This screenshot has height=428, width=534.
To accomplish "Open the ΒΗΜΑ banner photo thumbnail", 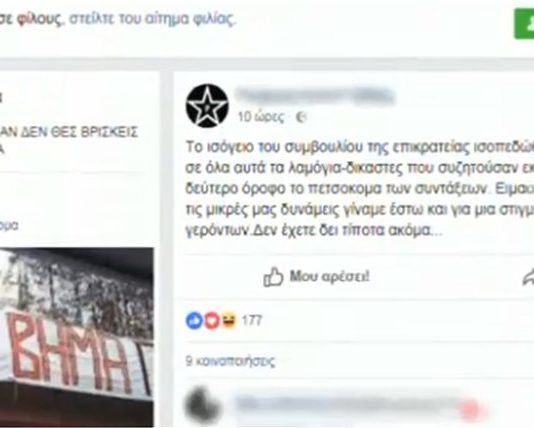I will pos(77,337).
